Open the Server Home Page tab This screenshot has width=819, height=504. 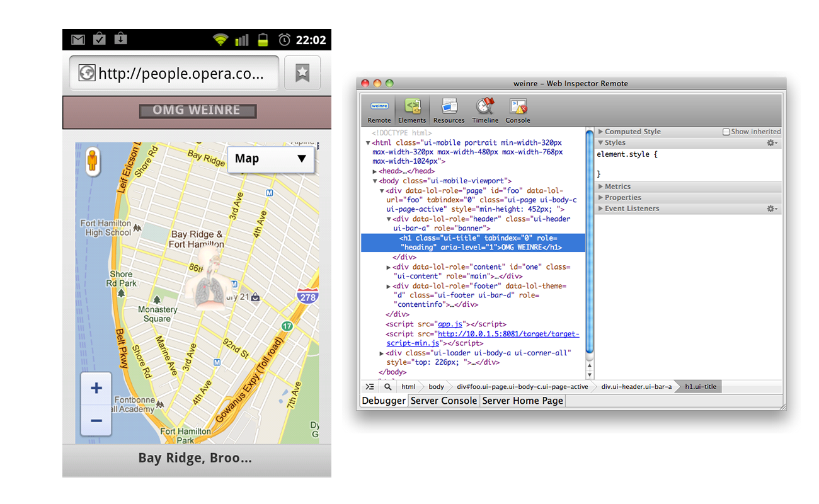522,401
